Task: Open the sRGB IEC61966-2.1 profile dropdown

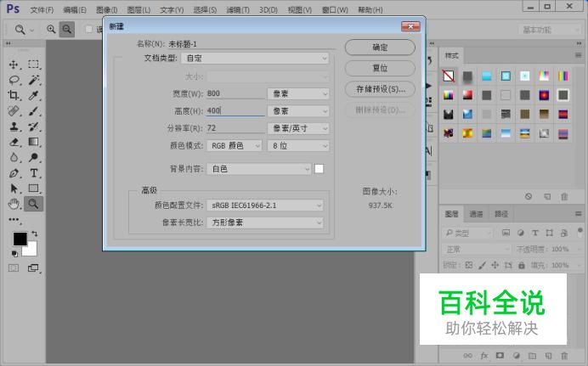Action: pos(265,206)
